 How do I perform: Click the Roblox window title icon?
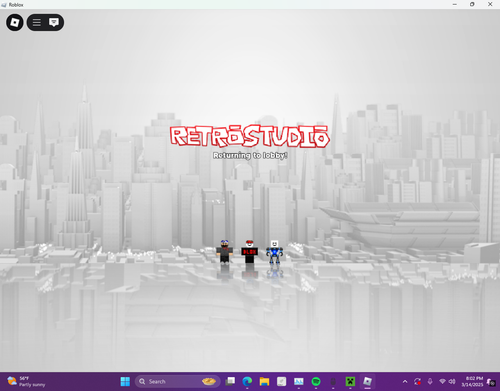4,5
